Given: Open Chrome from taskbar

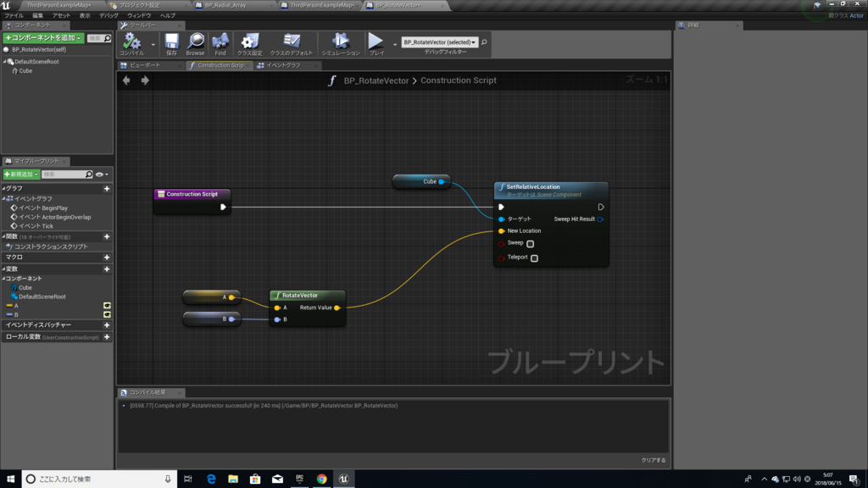Looking at the screenshot, I should tap(321, 479).
